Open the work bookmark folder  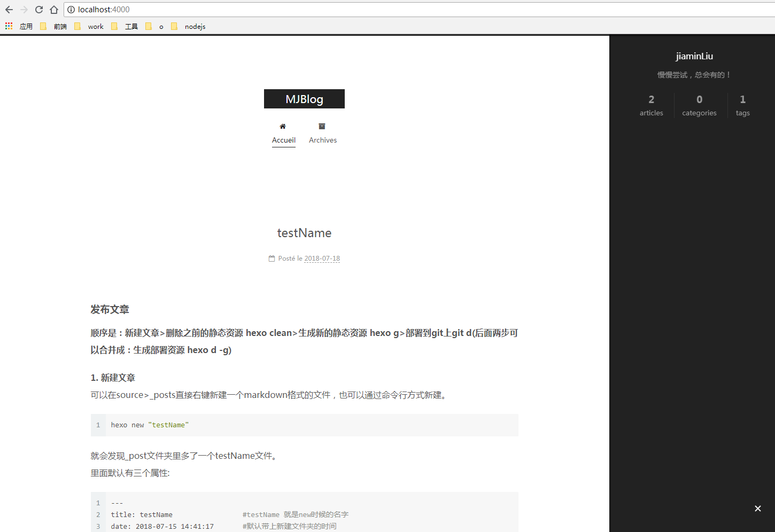(89, 26)
